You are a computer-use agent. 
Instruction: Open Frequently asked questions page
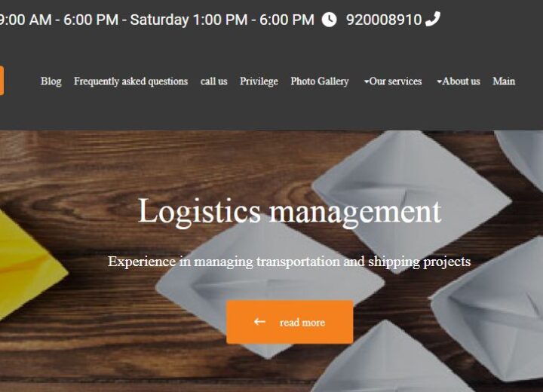pos(131,81)
